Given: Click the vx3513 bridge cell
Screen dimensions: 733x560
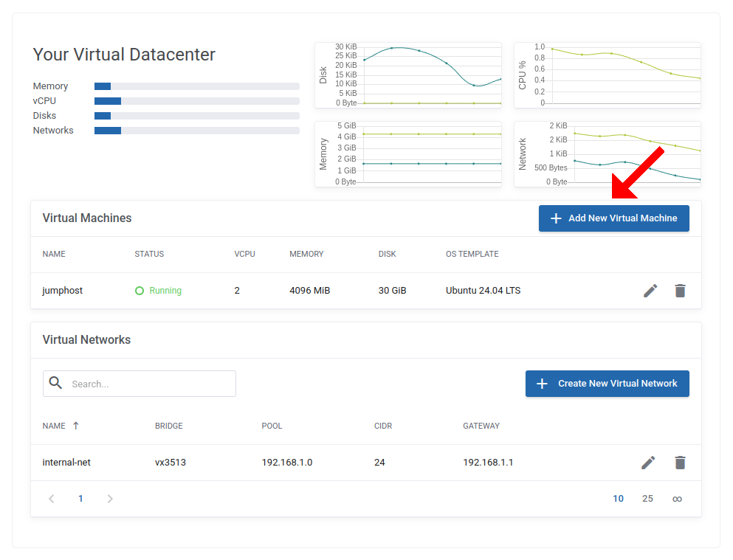Looking at the screenshot, I should click(171, 463).
